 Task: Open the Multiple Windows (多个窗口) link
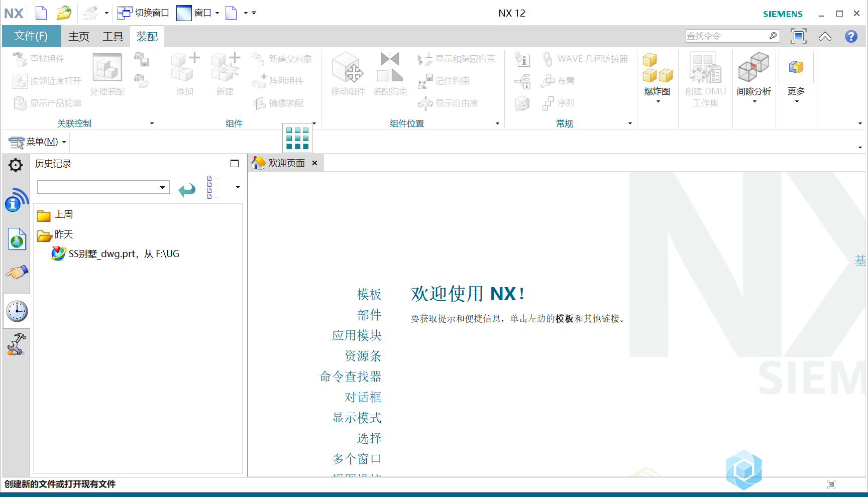click(x=357, y=459)
